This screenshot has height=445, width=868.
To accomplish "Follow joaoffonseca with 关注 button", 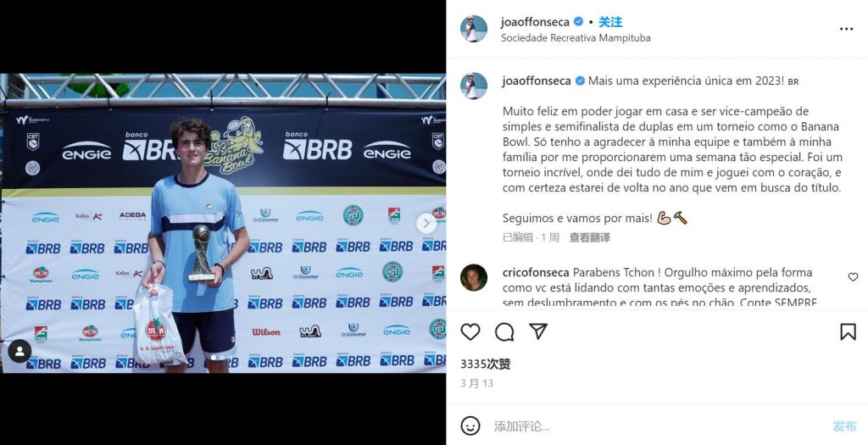I will 610,22.
